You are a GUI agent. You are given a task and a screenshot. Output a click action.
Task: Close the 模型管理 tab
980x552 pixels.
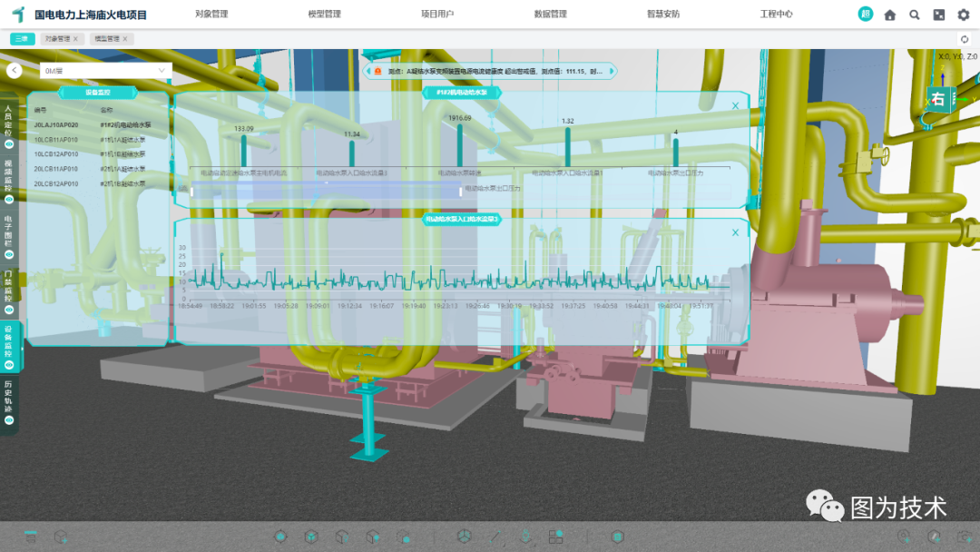point(125,39)
